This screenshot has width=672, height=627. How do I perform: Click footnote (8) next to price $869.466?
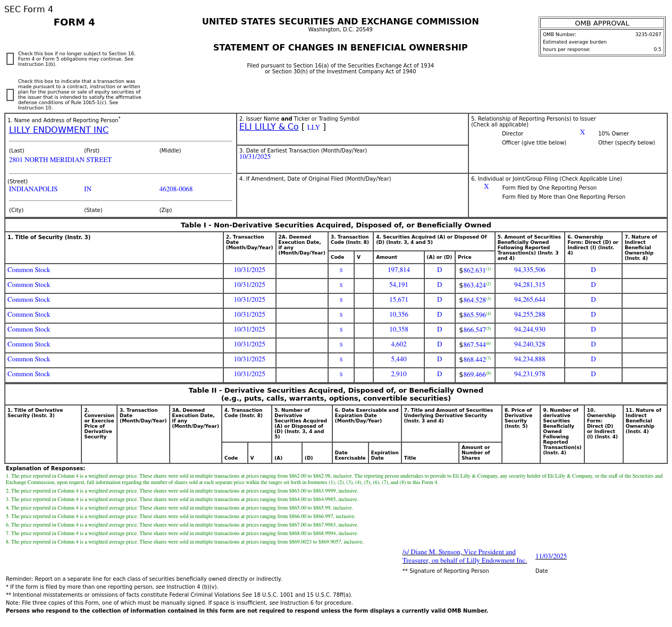(488, 374)
